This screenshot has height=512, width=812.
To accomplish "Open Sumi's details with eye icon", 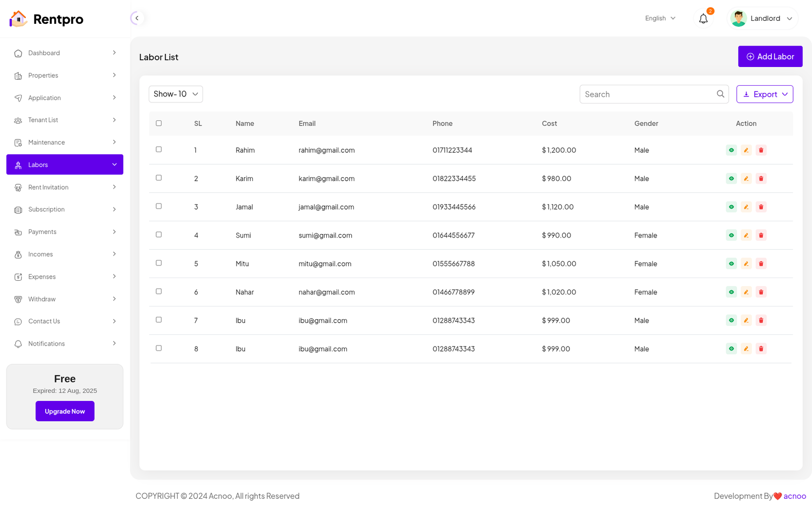I will 731,235.
